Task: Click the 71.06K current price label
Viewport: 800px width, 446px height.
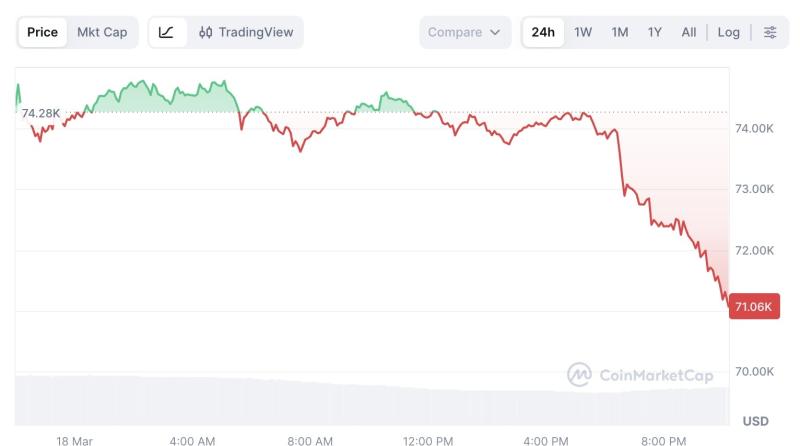Action: point(754,306)
